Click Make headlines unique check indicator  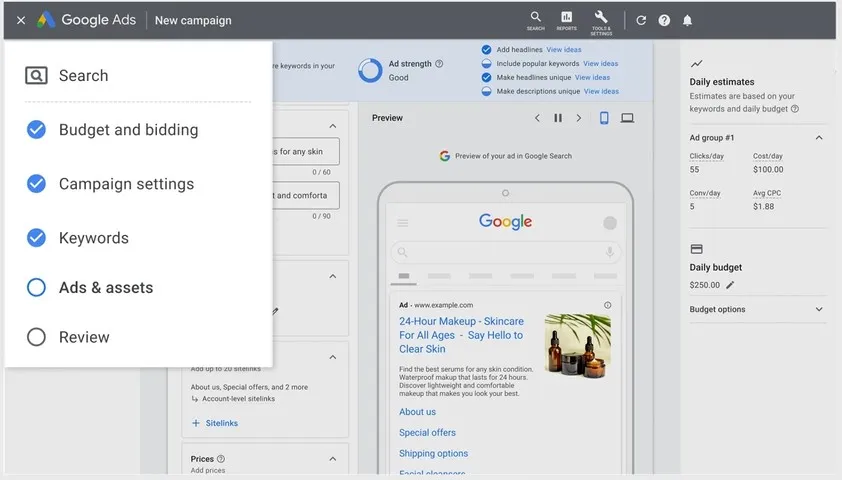click(487, 77)
